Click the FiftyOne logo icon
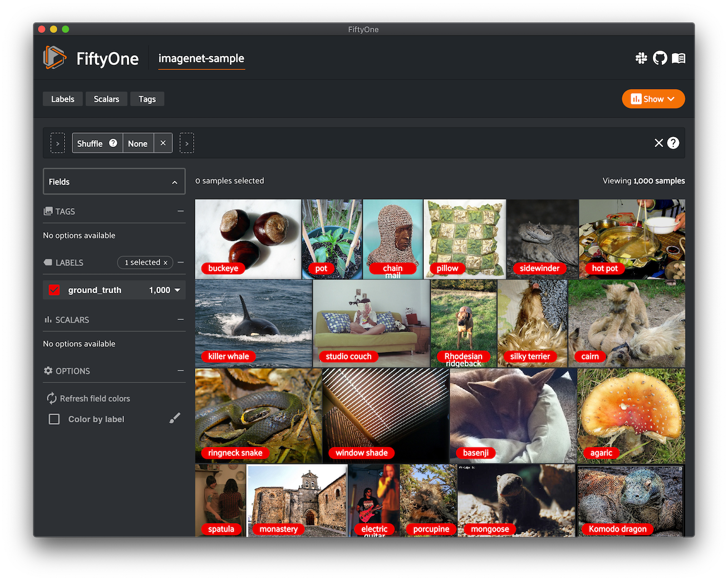 [55, 58]
